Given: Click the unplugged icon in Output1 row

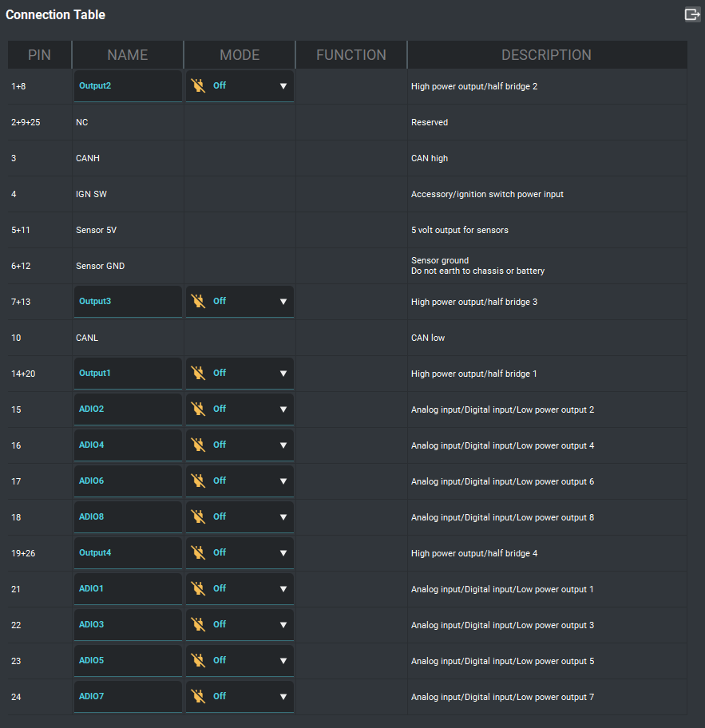Looking at the screenshot, I should 198,374.
